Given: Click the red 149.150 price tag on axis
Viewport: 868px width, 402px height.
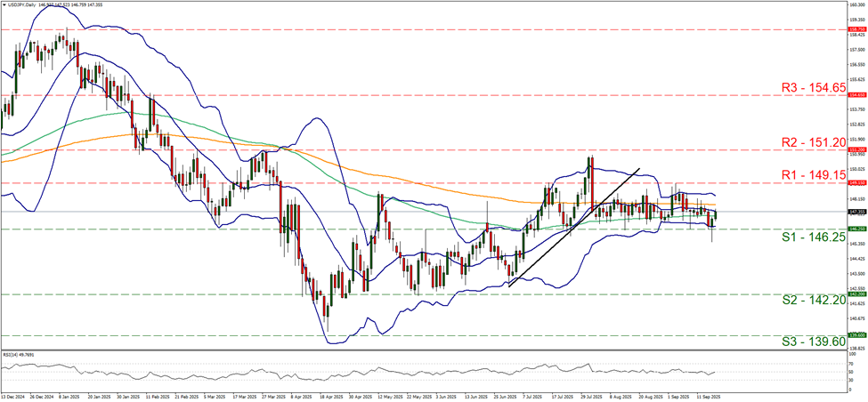Looking at the screenshot, I should tap(853, 182).
